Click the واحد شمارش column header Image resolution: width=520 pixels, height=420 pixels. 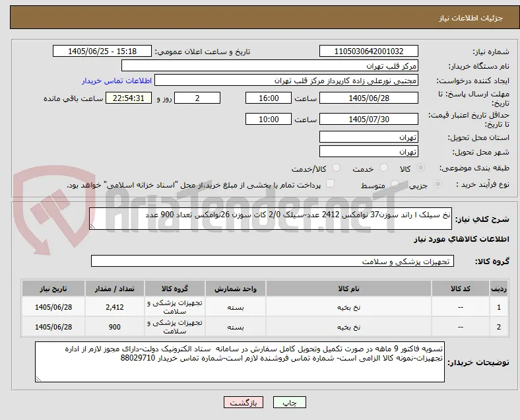click(x=236, y=289)
